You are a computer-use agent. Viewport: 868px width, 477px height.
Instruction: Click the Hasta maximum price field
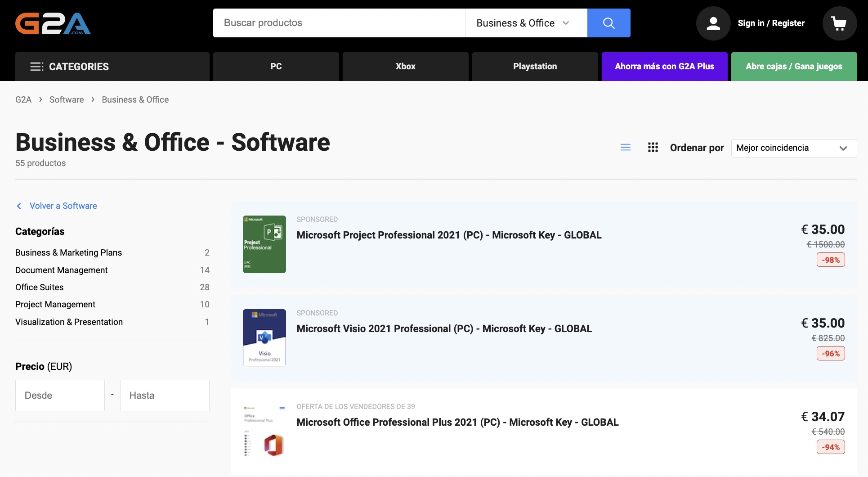(x=165, y=396)
